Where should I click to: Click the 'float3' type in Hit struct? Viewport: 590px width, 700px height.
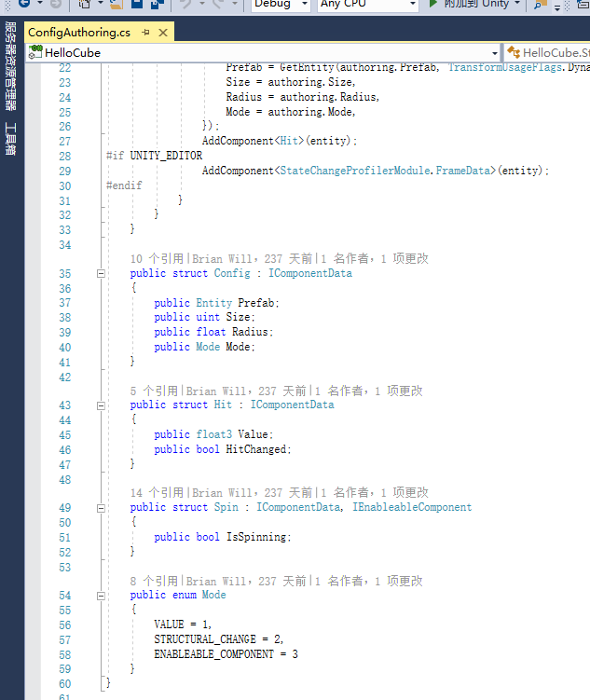214,434
